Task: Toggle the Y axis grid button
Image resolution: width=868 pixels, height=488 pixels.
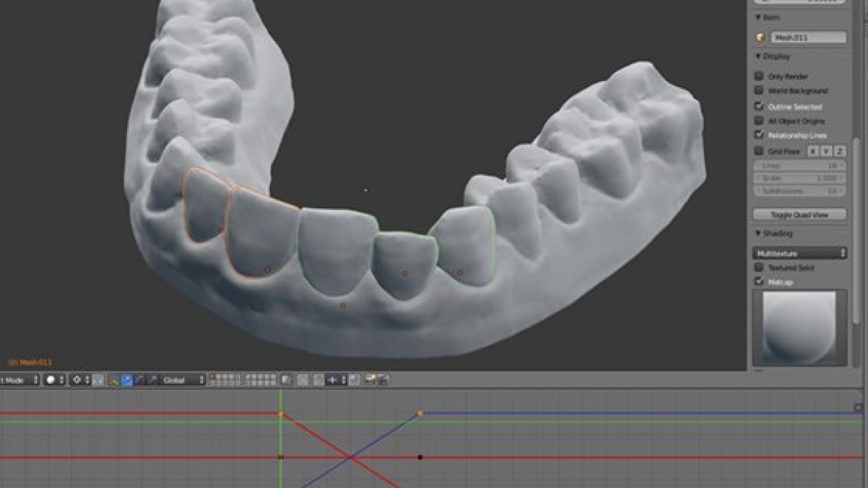Action: tap(826, 151)
